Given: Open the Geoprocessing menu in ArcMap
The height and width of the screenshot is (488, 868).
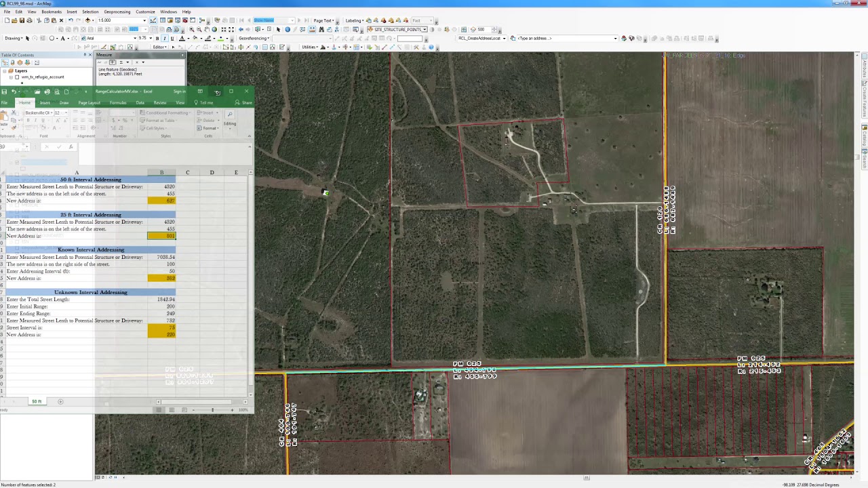Looking at the screenshot, I should coord(117,12).
